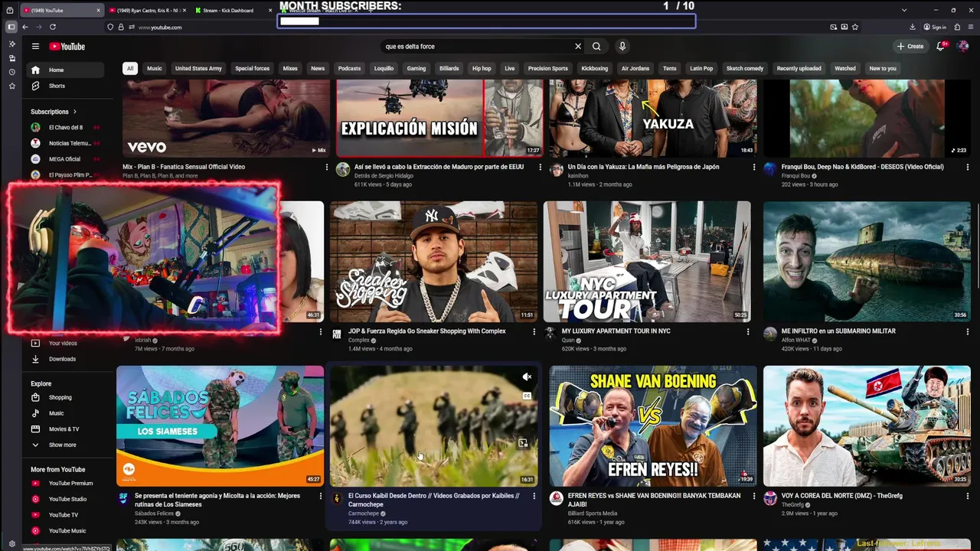Image resolution: width=980 pixels, height=551 pixels.
Task: List all tabs with the tab dropdown arrow
Action: click(x=904, y=10)
